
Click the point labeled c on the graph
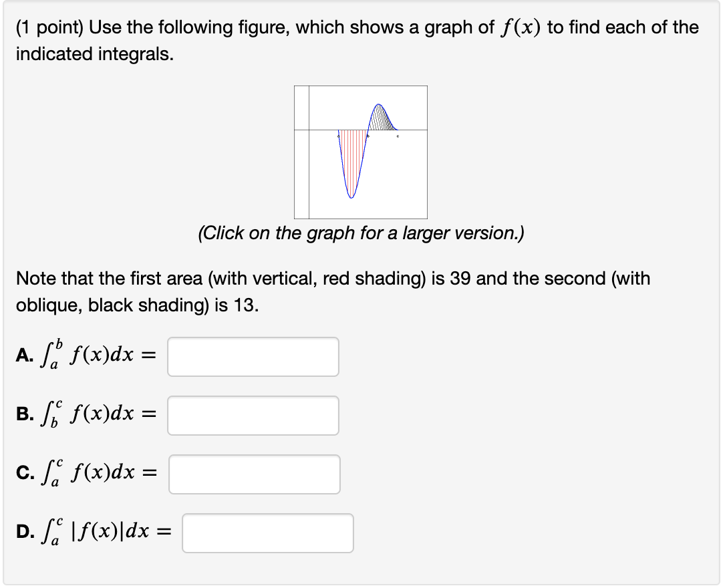pyautogui.click(x=398, y=136)
